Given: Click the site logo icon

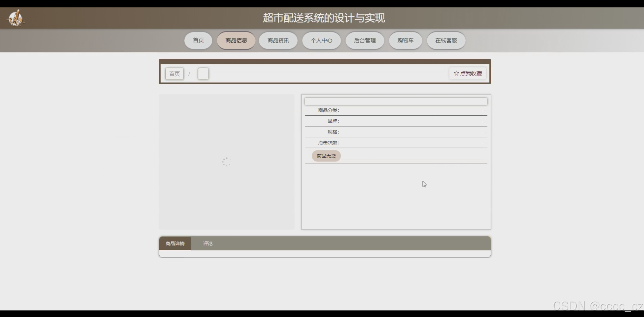Looking at the screenshot, I should click(16, 18).
